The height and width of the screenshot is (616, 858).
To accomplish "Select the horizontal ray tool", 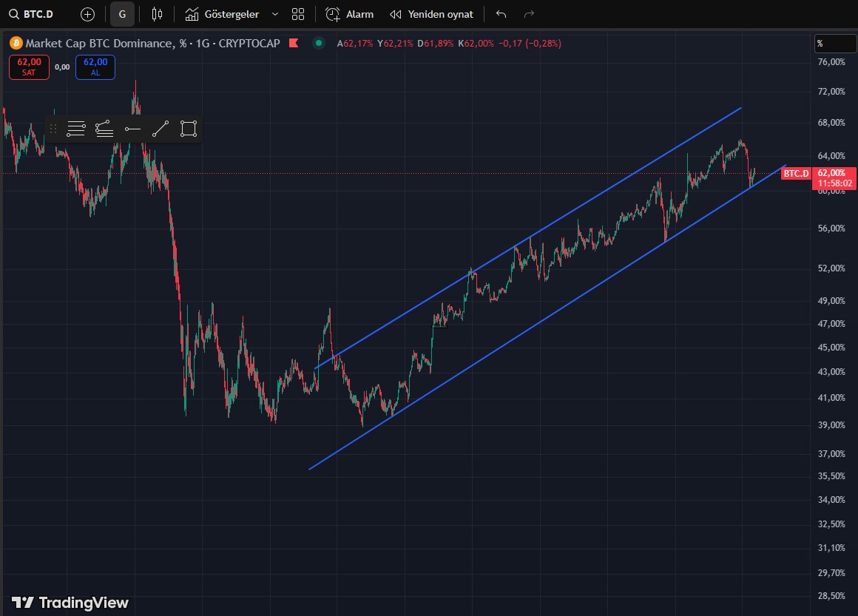I will click(132, 129).
